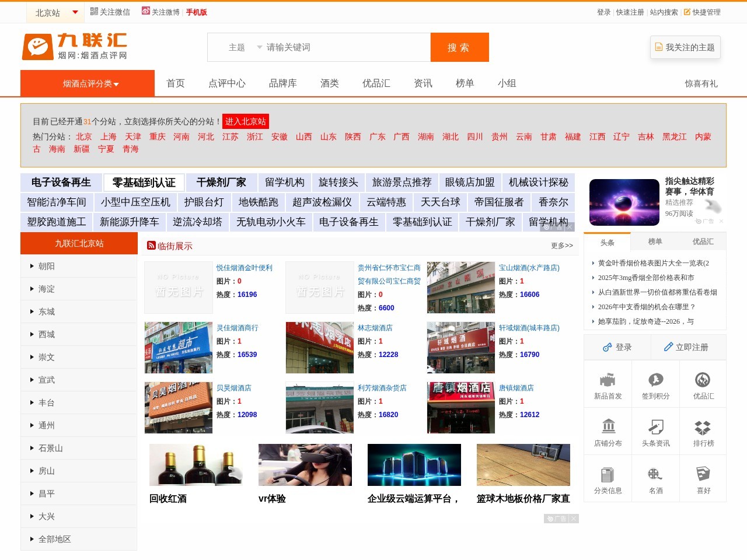Close the bottom ad with the × control
The width and height of the screenshot is (747, 560).
[574, 518]
